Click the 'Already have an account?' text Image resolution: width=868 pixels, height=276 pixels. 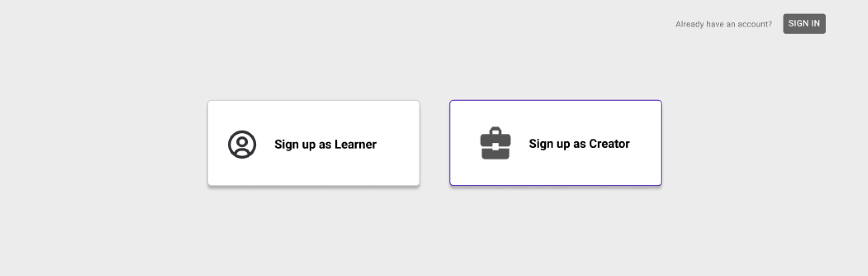click(724, 24)
